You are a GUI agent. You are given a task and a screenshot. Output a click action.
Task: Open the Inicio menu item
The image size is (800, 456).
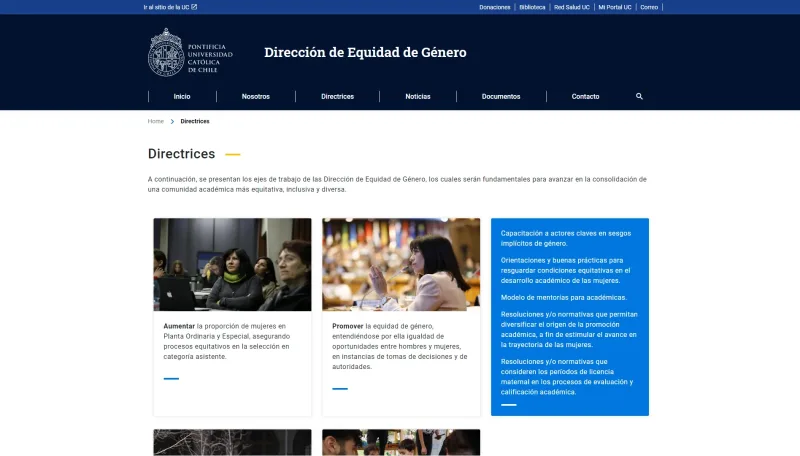(x=182, y=96)
